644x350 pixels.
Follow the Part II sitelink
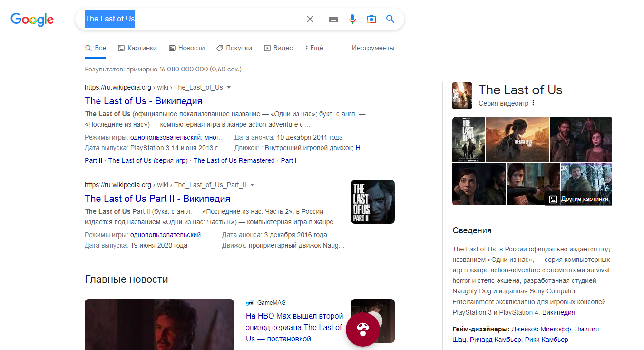click(94, 160)
